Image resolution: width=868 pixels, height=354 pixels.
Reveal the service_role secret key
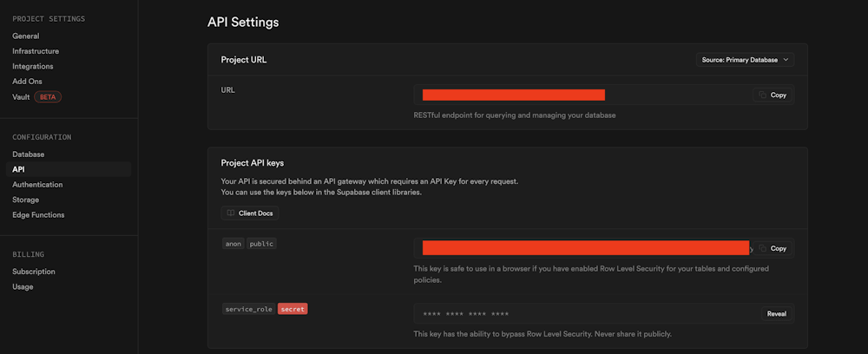pyautogui.click(x=776, y=313)
